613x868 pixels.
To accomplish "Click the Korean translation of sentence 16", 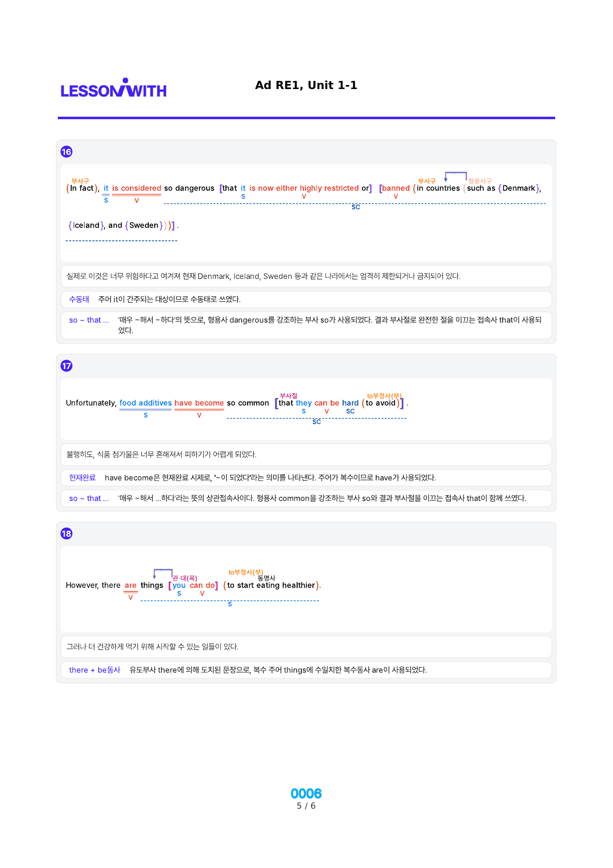I will (x=263, y=276).
